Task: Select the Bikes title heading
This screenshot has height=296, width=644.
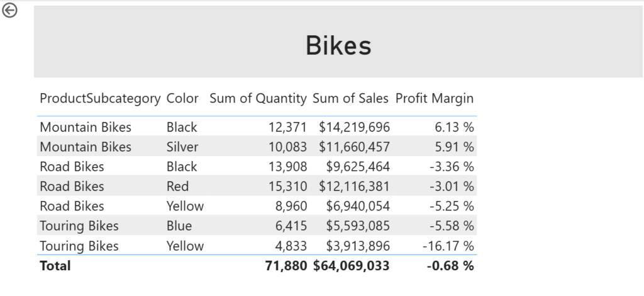Action: [338, 45]
